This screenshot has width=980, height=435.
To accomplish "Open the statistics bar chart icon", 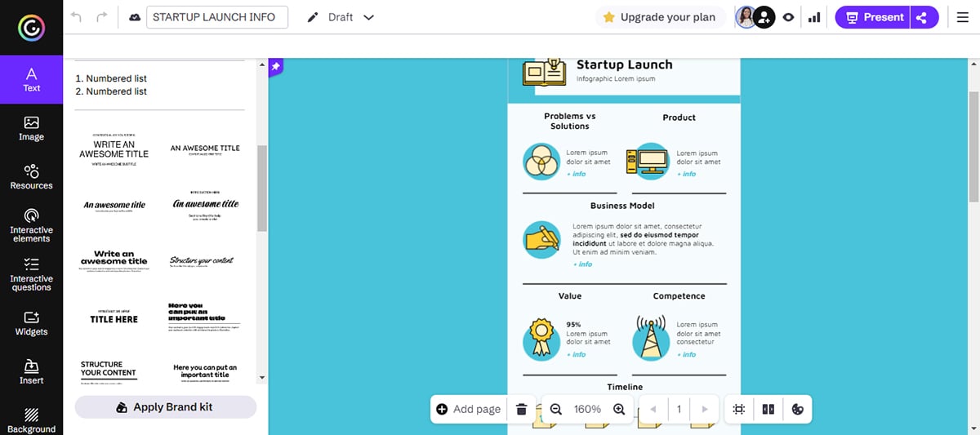I will [x=813, y=17].
